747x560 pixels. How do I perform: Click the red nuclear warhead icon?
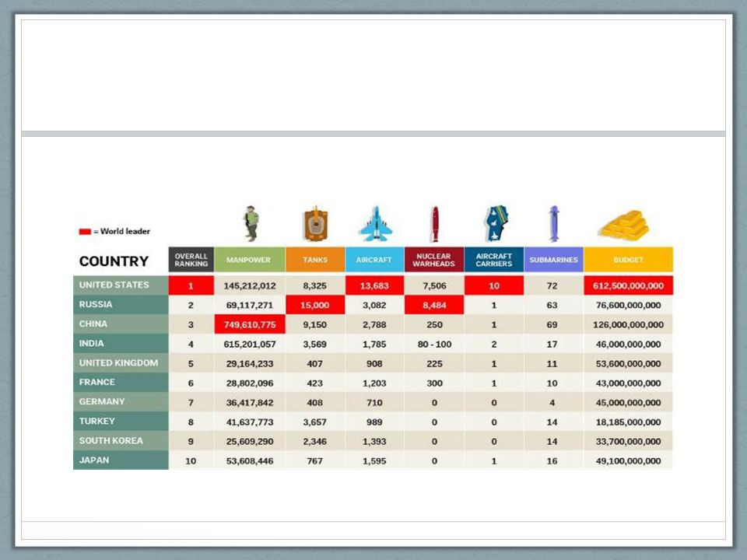[435, 224]
